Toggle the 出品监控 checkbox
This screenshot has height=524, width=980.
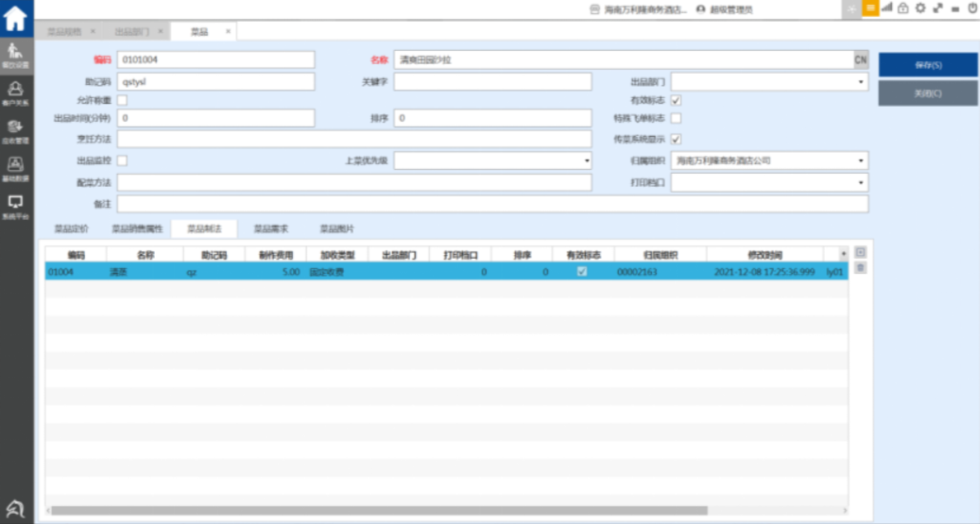(123, 161)
